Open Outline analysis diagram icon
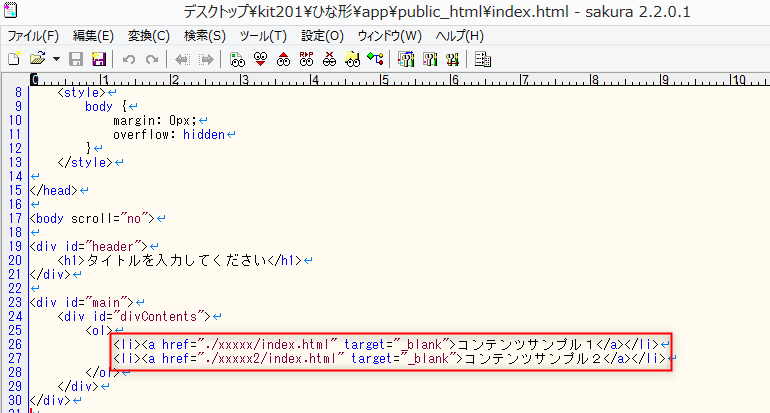The image size is (770, 413). click(376, 59)
